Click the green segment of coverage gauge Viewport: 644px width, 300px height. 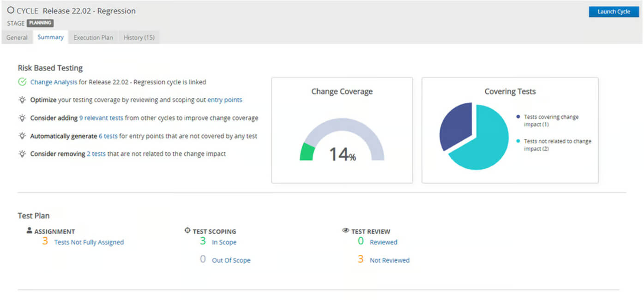coord(307,152)
